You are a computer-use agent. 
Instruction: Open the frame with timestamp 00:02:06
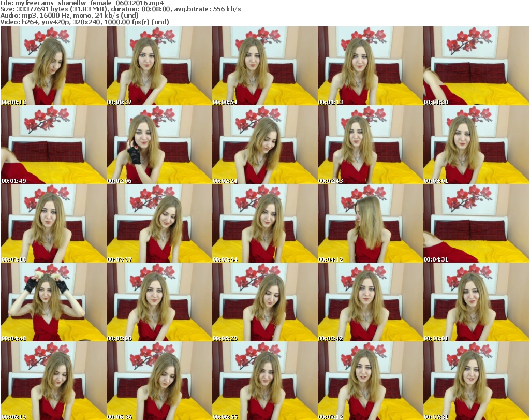pyautogui.click(x=159, y=144)
